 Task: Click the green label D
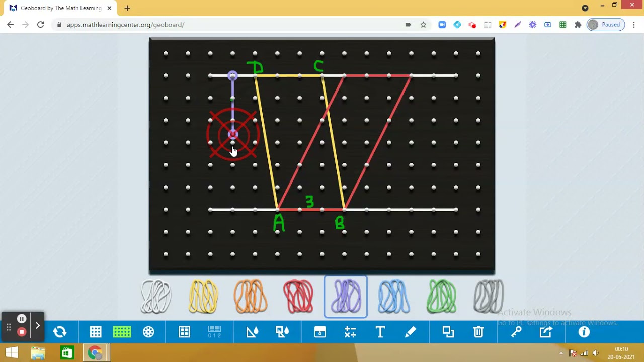coord(255,67)
